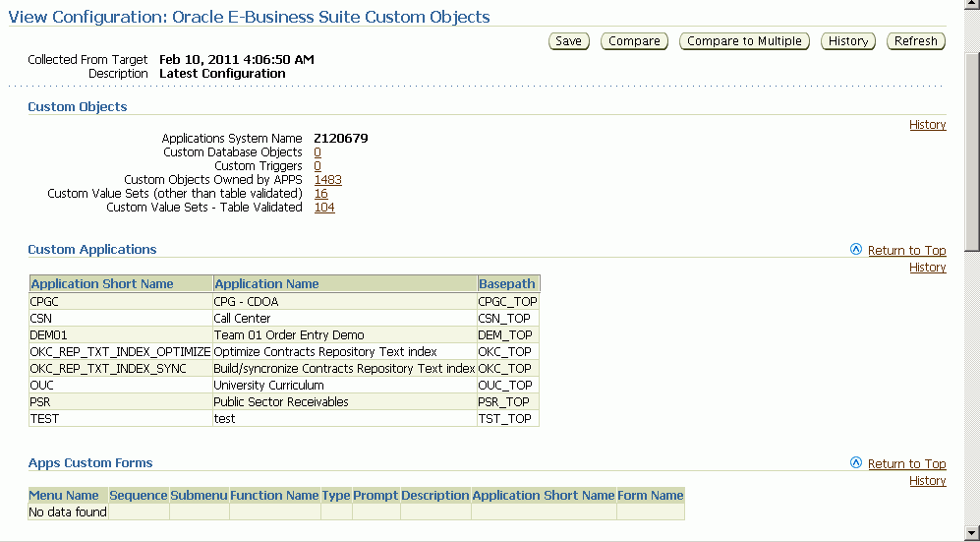Click Optimize Contracts Repository Text index cell
980x542 pixels.
pos(345,352)
